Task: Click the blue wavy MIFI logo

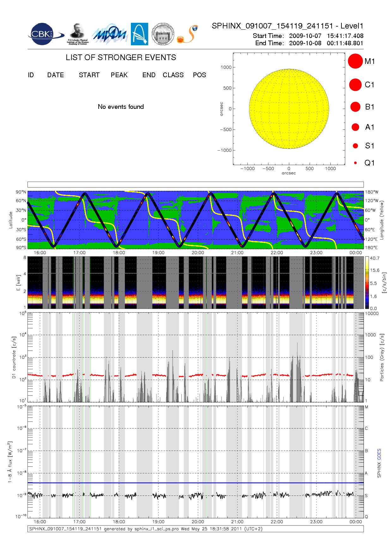Action: click(110, 34)
